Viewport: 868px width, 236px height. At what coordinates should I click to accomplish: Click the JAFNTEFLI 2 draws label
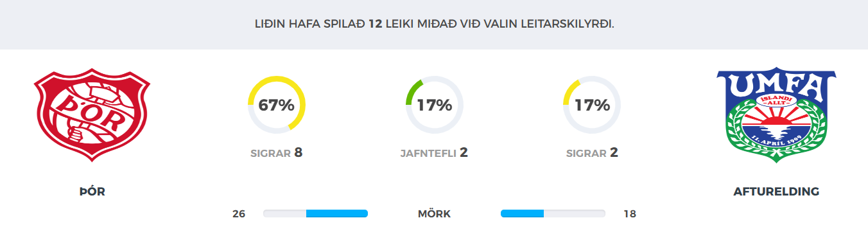click(434, 153)
